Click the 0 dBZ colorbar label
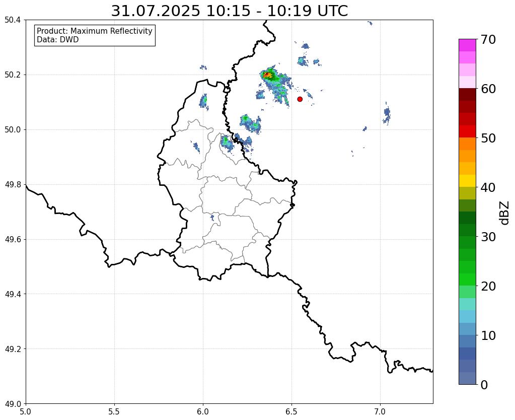515x420 pixels. [x=484, y=384]
